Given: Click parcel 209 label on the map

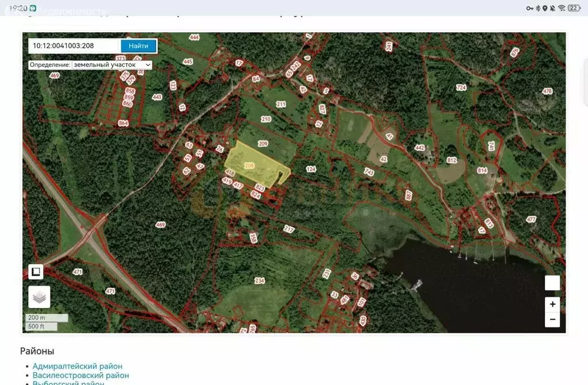Looking at the screenshot, I should click(263, 144).
